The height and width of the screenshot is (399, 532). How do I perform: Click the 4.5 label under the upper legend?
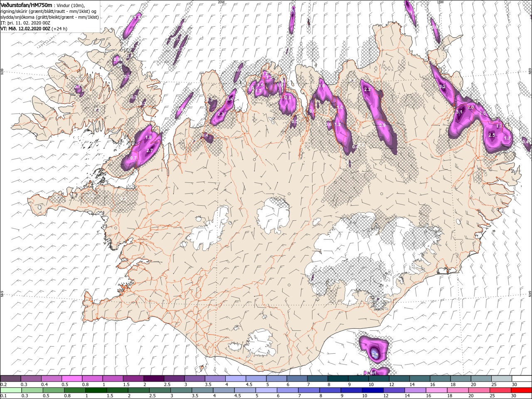pyautogui.click(x=249, y=384)
